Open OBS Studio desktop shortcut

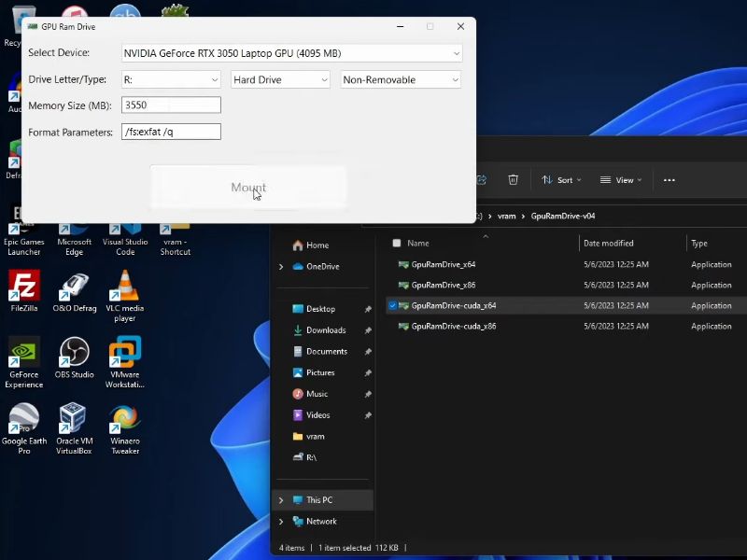pyautogui.click(x=75, y=357)
